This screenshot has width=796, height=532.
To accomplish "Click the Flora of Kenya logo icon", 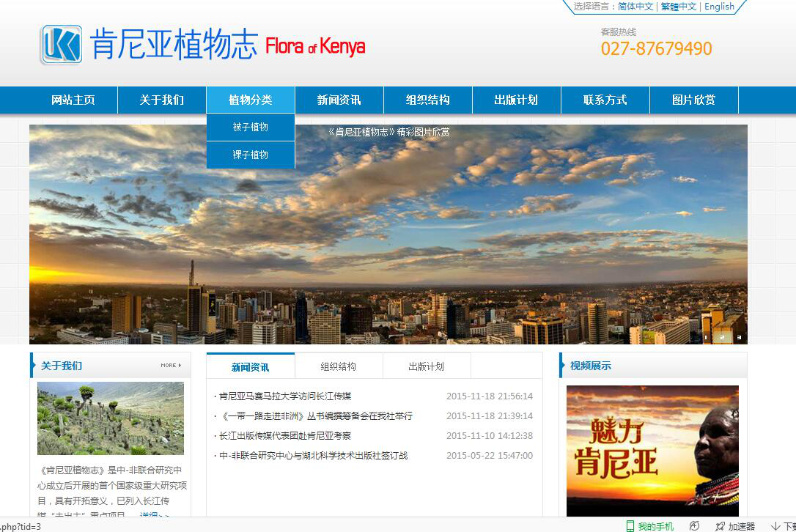I will click(x=62, y=45).
